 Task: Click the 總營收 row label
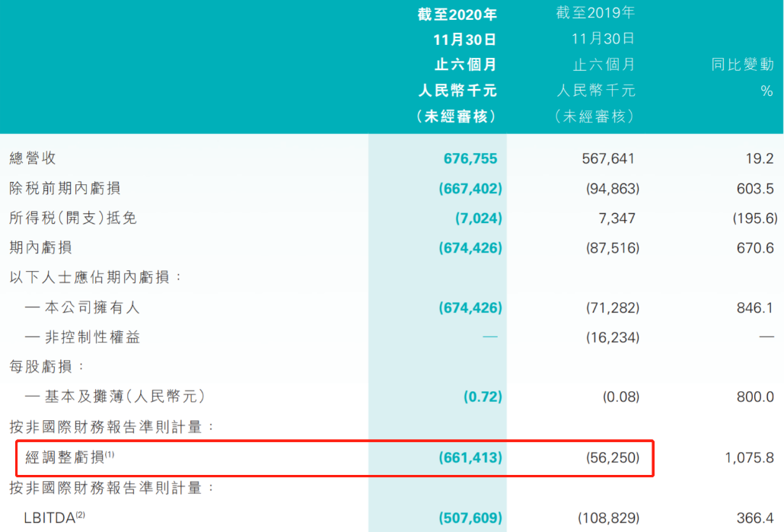pyautogui.click(x=33, y=158)
